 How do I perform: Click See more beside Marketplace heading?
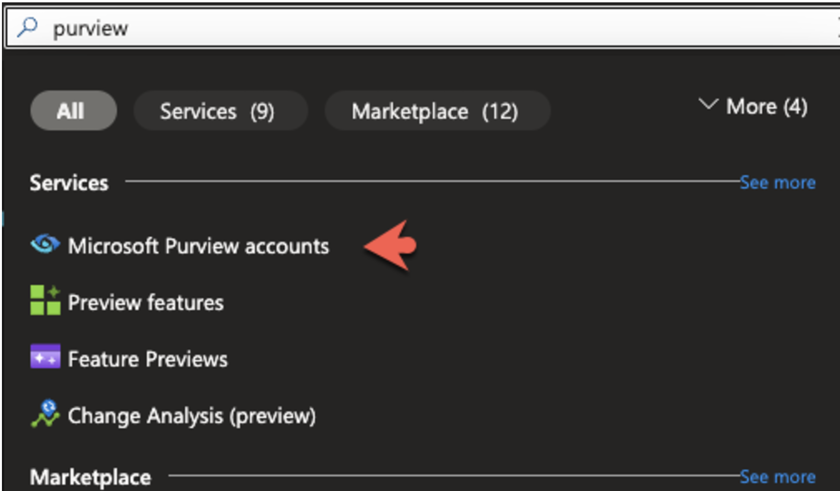pos(777,477)
